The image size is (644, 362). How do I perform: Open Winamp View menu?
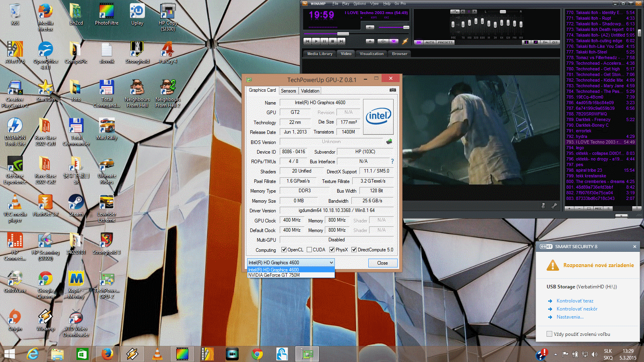[x=374, y=4]
